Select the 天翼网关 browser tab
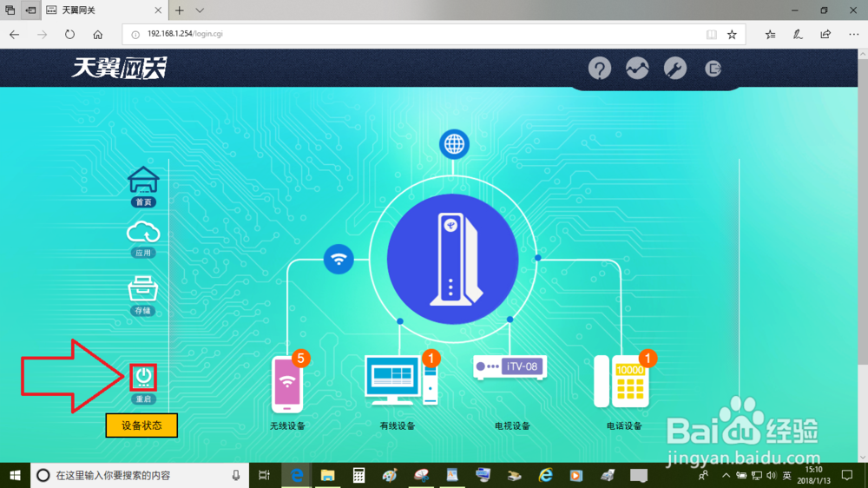The height and width of the screenshot is (488, 868). [x=103, y=10]
